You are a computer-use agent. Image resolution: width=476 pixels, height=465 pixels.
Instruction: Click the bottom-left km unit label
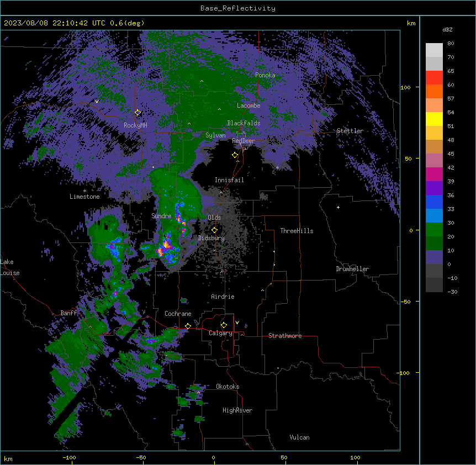[8, 458]
